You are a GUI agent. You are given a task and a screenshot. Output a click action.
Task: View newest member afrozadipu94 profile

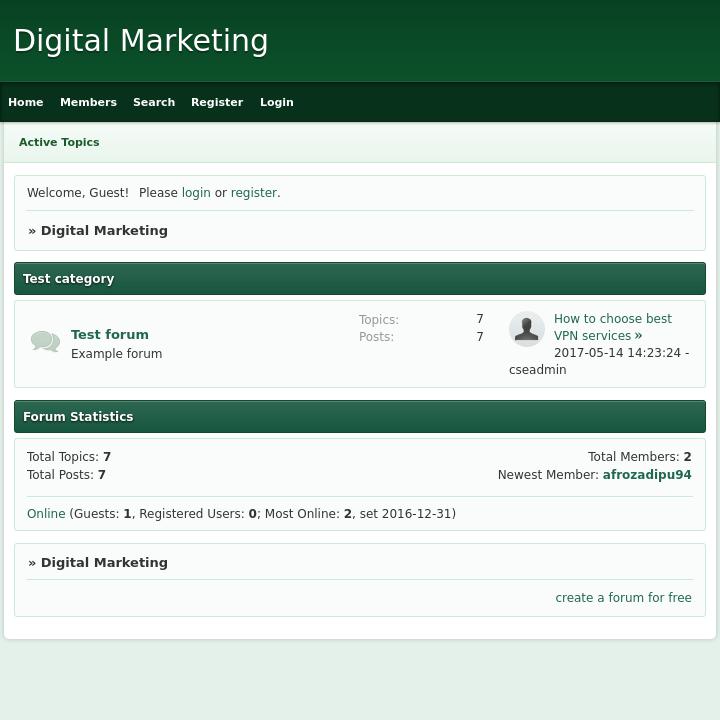(647, 475)
